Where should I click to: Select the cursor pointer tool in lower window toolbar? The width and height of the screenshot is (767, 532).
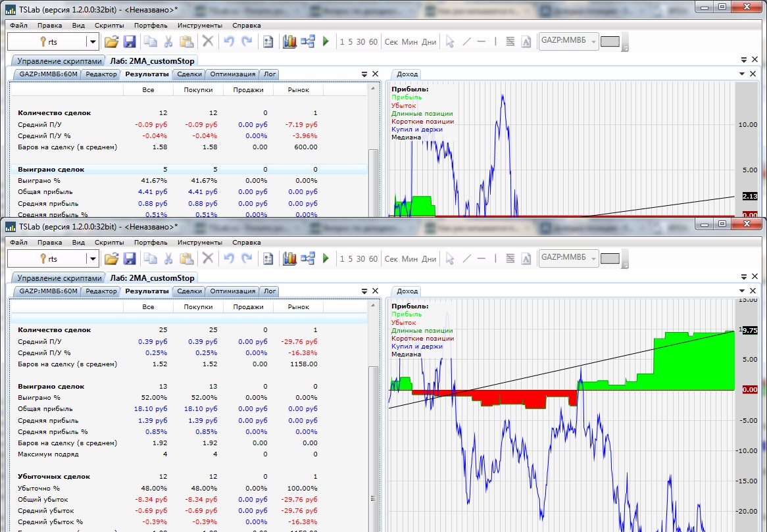[450, 259]
